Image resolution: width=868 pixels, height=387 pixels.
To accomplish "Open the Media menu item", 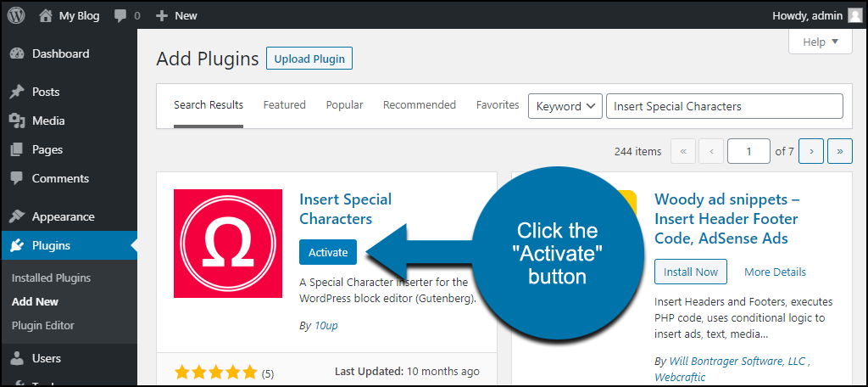I will [69, 121].
